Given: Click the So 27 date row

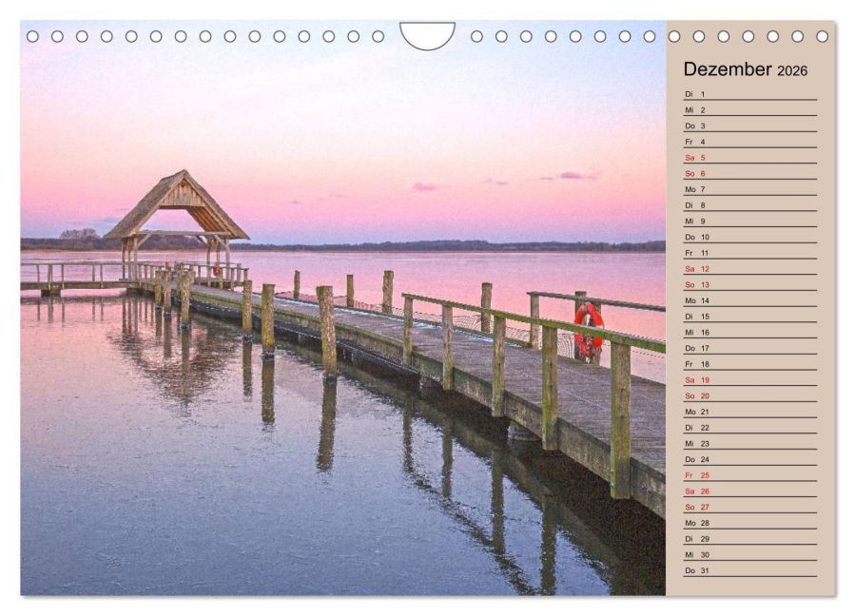Looking at the screenshot, I should (749, 507).
